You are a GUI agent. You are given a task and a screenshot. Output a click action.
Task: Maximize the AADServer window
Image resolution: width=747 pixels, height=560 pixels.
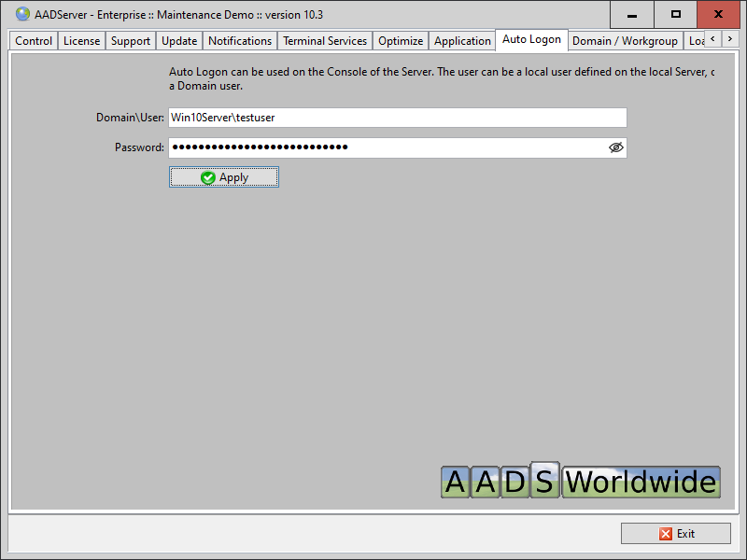676,14
